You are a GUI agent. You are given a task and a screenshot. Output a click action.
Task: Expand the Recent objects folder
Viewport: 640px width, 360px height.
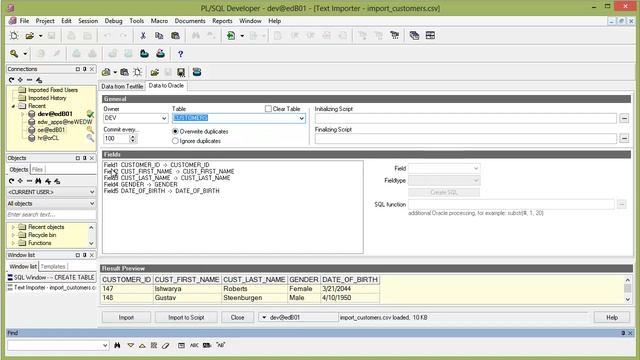pos(13,227)
